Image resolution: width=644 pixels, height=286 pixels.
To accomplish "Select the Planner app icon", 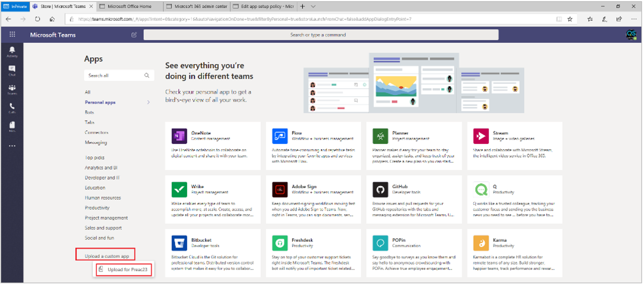I will tap(381, 136).
